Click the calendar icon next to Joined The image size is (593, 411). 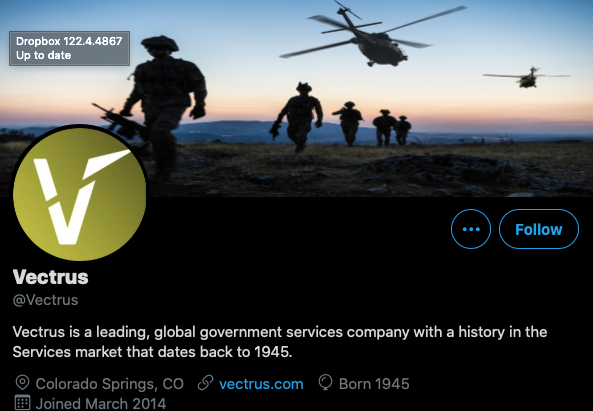click(22, 403)
